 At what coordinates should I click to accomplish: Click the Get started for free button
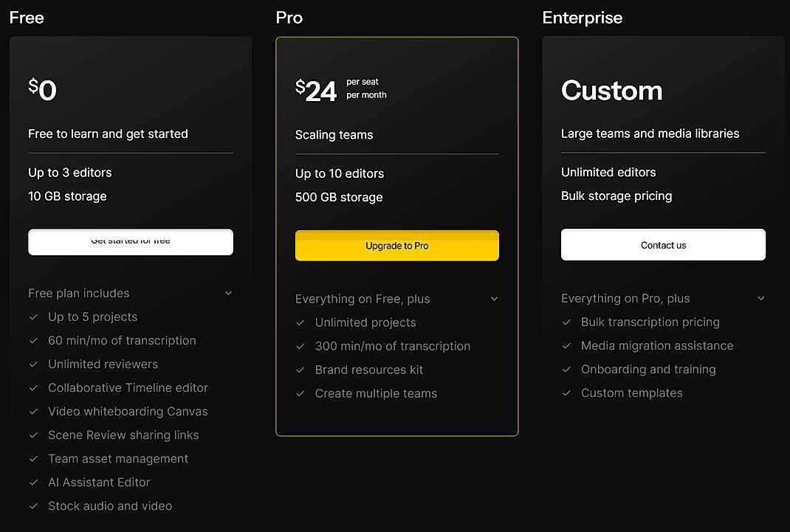coord(130,242)
